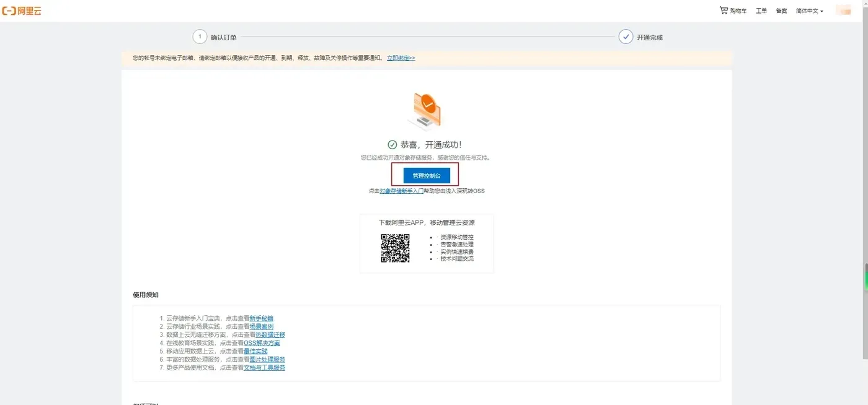This screenshot has width=868, height=405.
Task: Click the 使用须知 heading text
Action: pyautogui.click(x=146, y=295)
